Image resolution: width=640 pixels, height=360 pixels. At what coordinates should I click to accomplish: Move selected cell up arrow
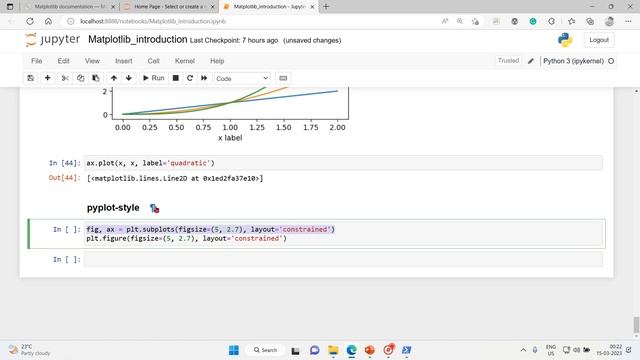(114, 78)
